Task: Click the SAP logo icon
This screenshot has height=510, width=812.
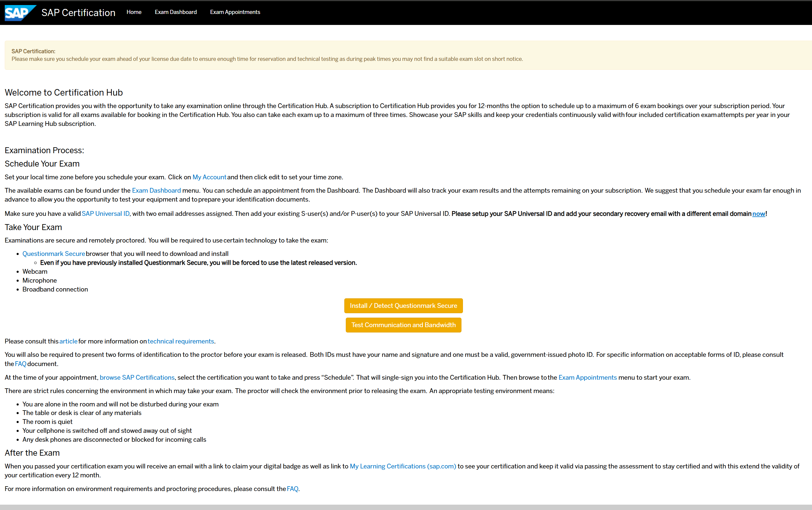Action: (20, 13)
